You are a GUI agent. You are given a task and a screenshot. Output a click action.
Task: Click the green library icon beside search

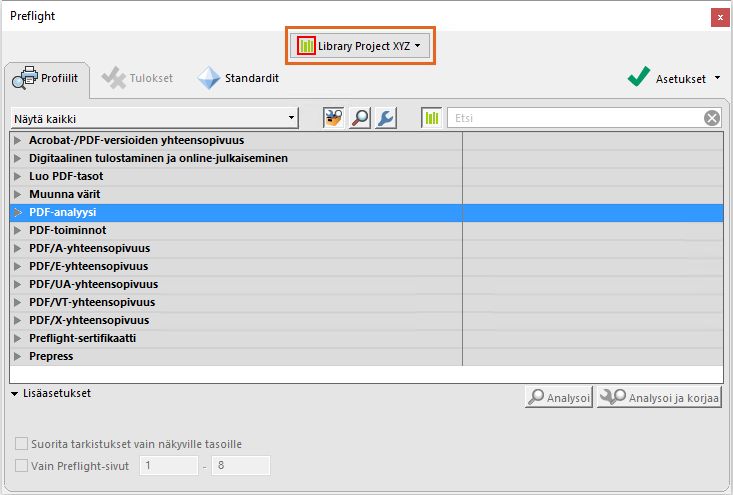(431, 118)
